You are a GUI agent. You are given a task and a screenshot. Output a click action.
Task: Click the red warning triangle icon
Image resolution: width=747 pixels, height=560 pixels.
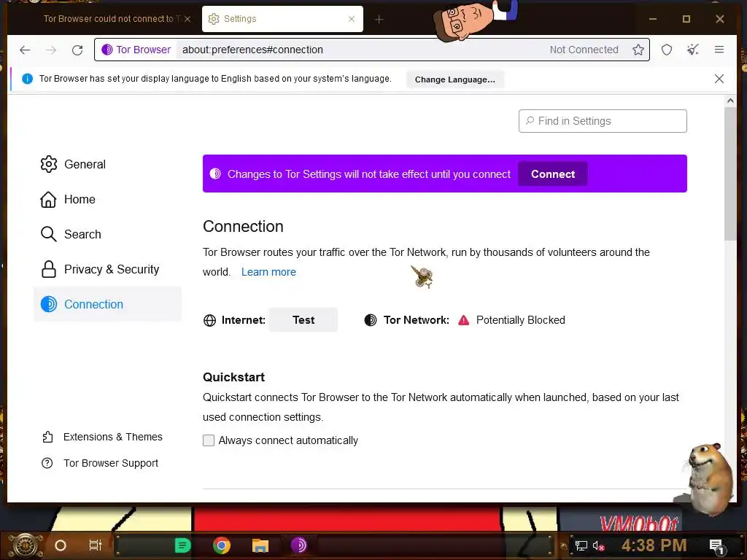click(463, 320)
